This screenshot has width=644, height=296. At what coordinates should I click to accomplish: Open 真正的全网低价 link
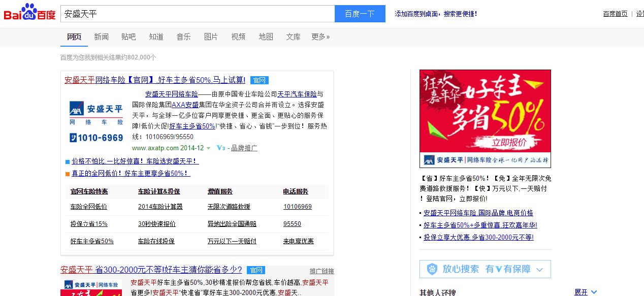(x=131, y=173)
